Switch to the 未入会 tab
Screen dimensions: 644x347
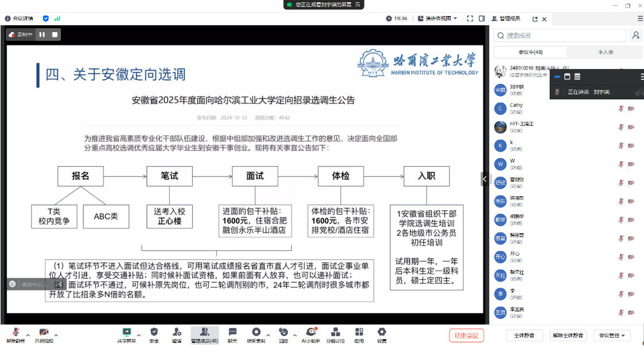pos(605,52)
